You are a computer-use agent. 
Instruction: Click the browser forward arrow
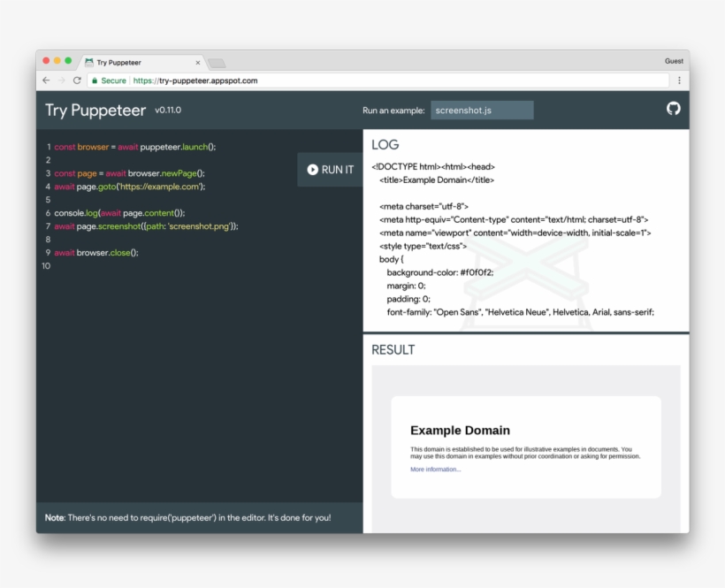pyautogui.click(x=61, y=80)
